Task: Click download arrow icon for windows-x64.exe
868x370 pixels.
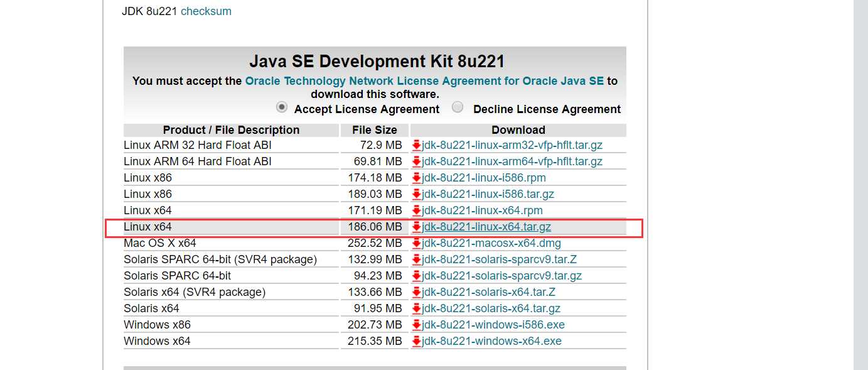Action: [417, 342]
